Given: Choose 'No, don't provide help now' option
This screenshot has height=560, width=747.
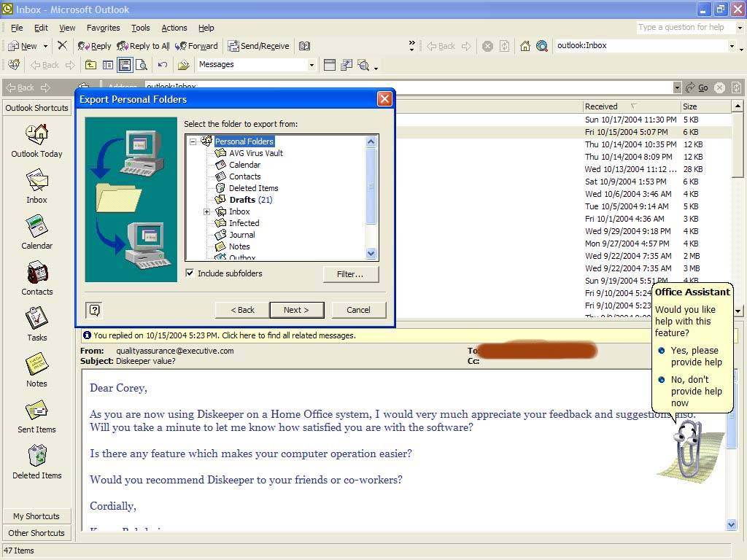Looking at the screenshot, I should (x=690, y=391).
